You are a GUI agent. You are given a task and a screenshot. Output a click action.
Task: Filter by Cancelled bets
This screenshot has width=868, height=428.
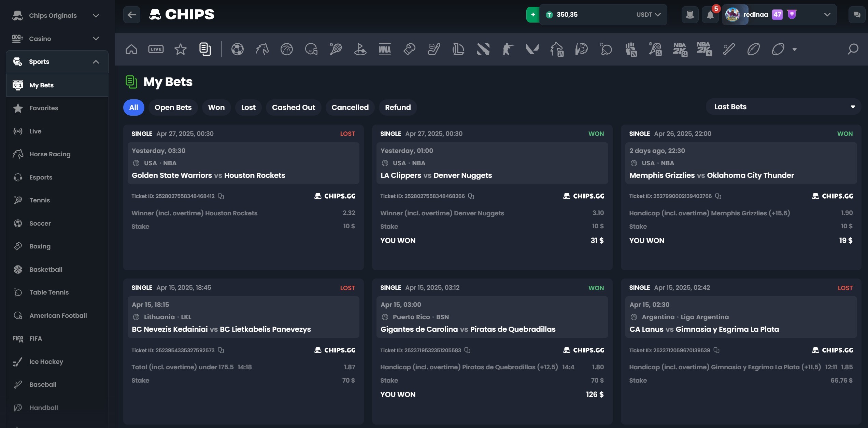pos(350,108)
